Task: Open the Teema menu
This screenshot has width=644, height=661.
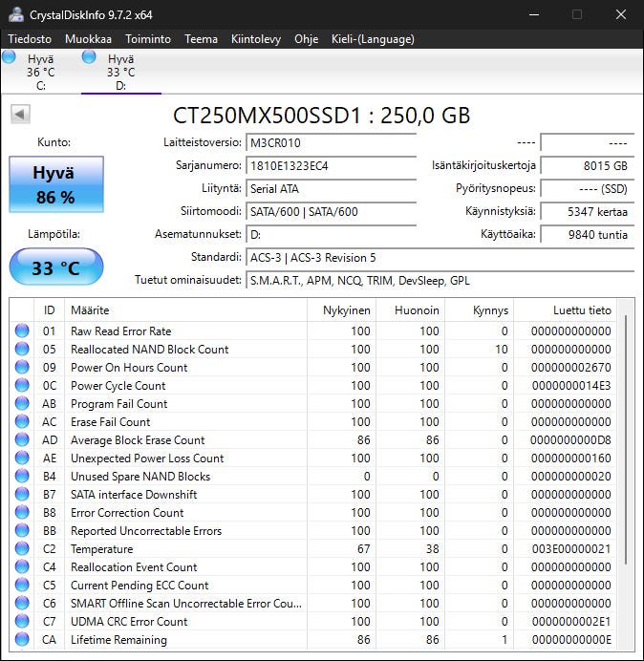Action: (201, 39)
